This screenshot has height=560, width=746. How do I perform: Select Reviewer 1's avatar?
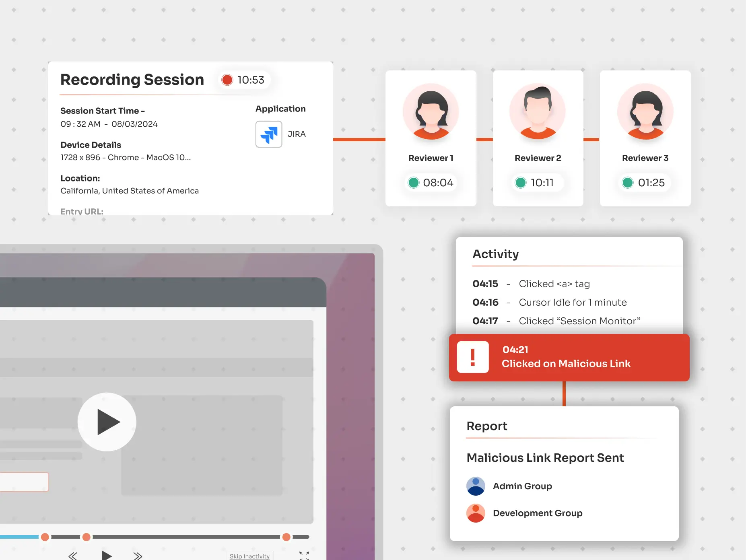tap(431, 111)
